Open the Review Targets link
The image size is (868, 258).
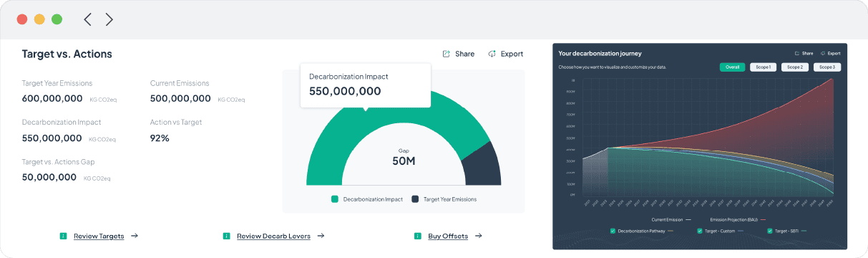99,236
